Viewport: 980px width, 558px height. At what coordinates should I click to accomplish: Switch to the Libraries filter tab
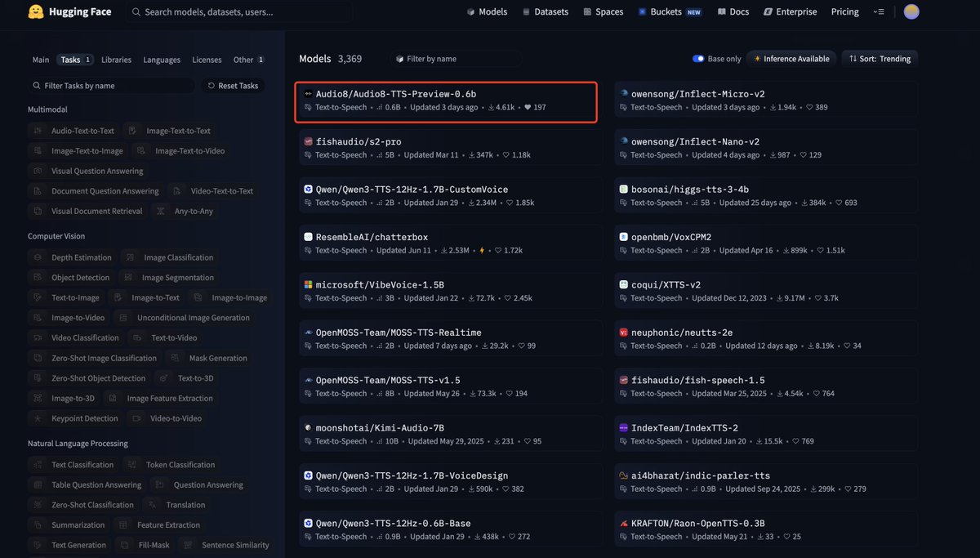click(x=116, y=60)
